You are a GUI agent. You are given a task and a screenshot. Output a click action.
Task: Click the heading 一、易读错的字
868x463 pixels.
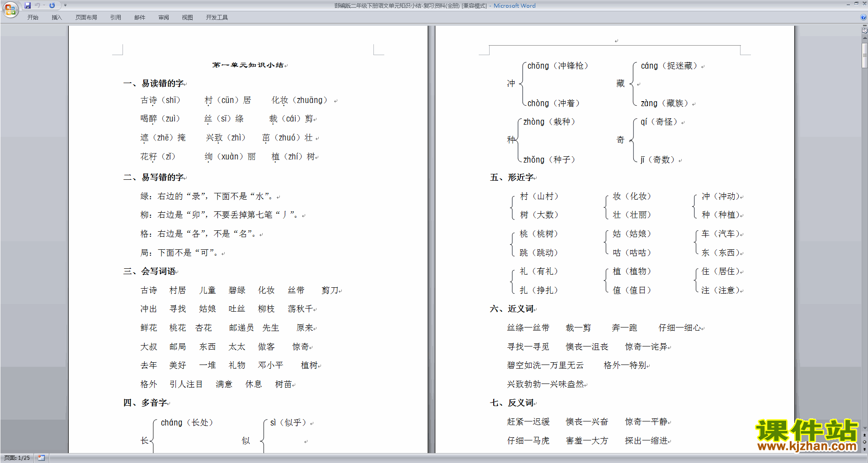click(154, 84)
